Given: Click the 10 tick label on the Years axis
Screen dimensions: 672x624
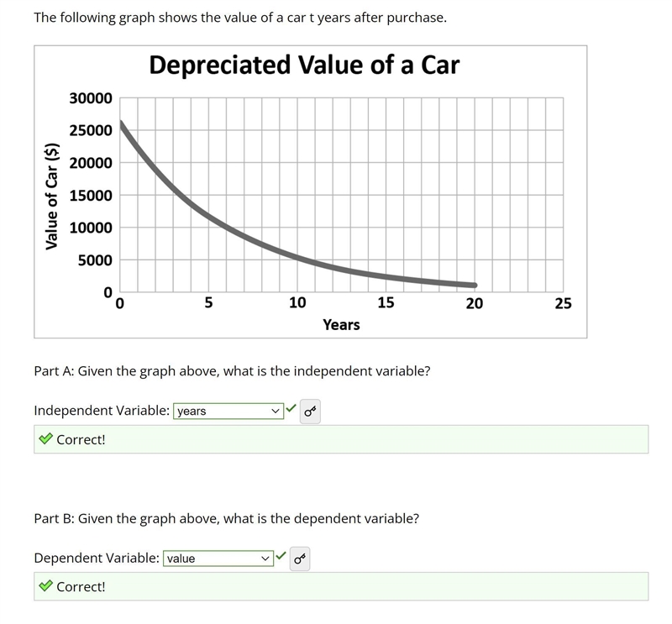Looking at the screenshot, I should 297,302.
